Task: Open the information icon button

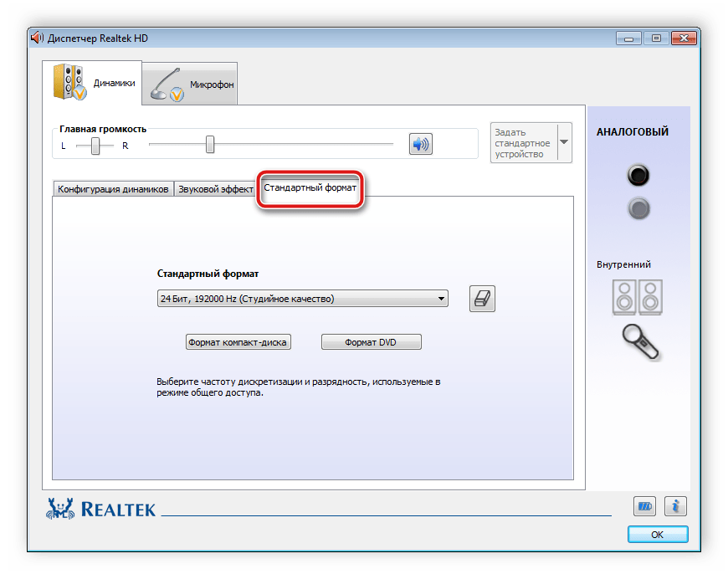Action: click(x=675, y=506)
